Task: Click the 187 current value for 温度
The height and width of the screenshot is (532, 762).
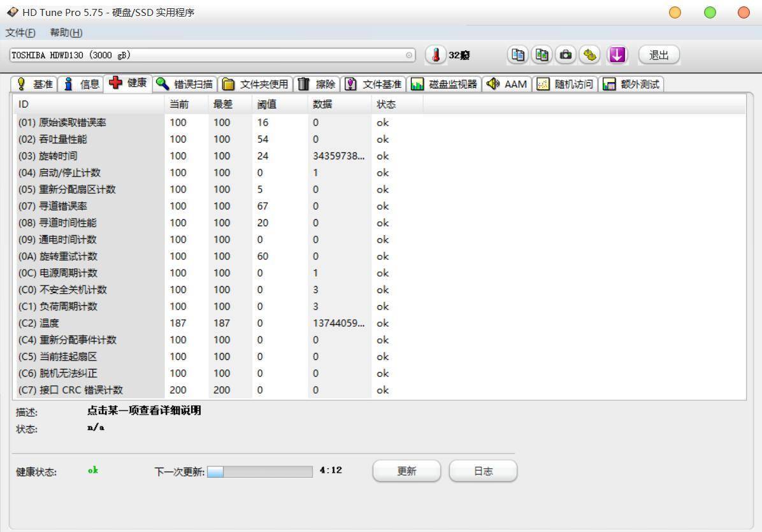Action: [178, 323]
